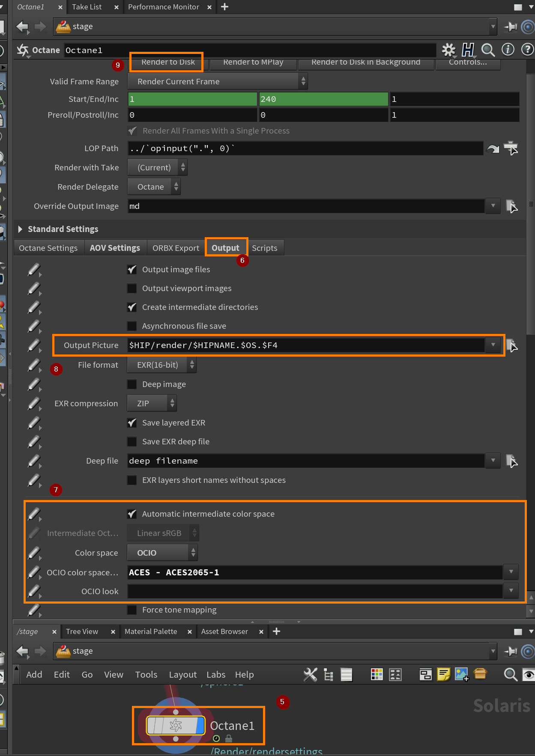Open the OCIO look dropdown arrow
The height and width of the screenshot is (756, 535).
click(x=511, y=591)
